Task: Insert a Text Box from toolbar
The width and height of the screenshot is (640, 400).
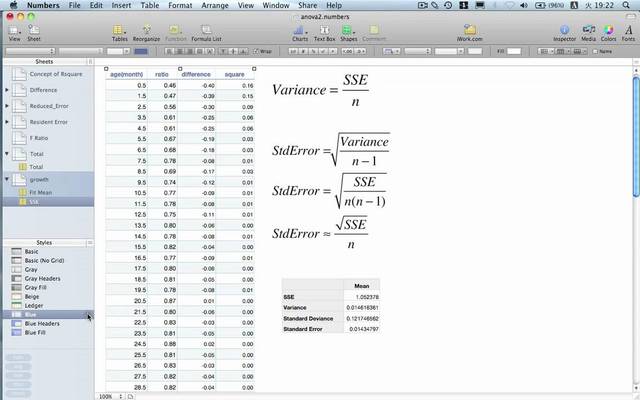Action: pos(324,33)
